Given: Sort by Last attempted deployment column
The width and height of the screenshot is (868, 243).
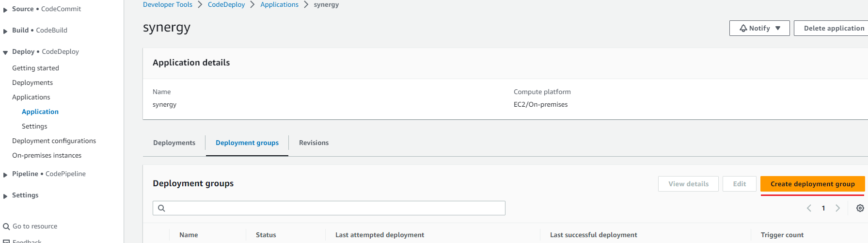Looking at the screenshot, I should click(x=379, y=235).
